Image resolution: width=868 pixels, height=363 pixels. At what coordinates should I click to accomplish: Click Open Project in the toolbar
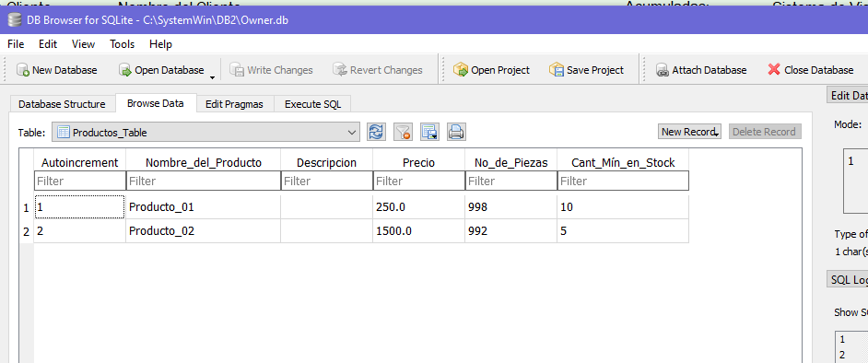tap(491, 70)
